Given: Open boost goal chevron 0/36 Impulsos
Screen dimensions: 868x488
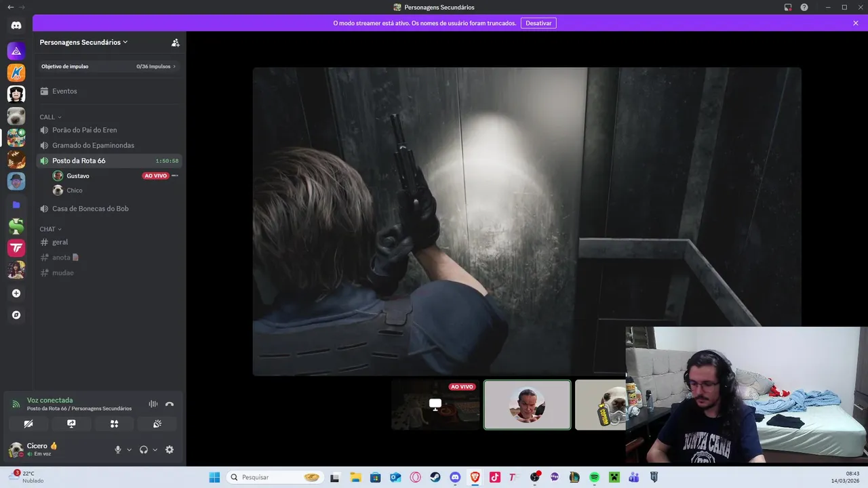Looking at the screenshot, I should pos(174,66).
